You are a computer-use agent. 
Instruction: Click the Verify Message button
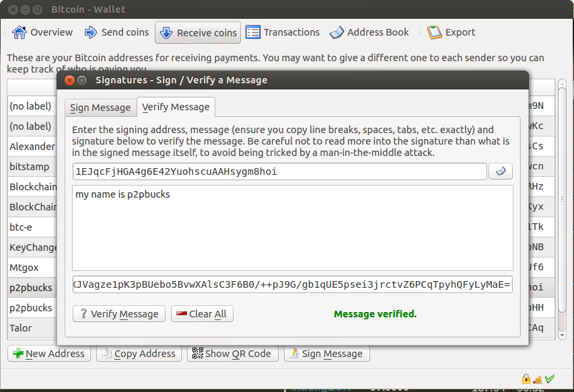pos(119,314)
